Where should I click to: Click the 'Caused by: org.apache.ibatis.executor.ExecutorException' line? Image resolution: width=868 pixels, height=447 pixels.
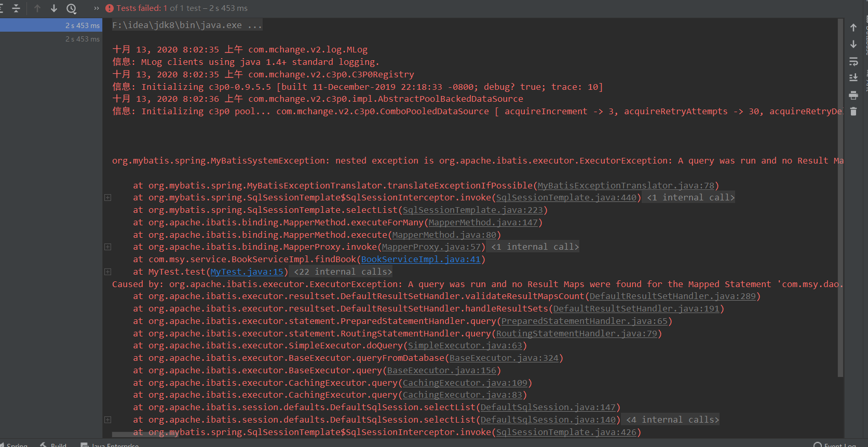(x=478, y=284)
